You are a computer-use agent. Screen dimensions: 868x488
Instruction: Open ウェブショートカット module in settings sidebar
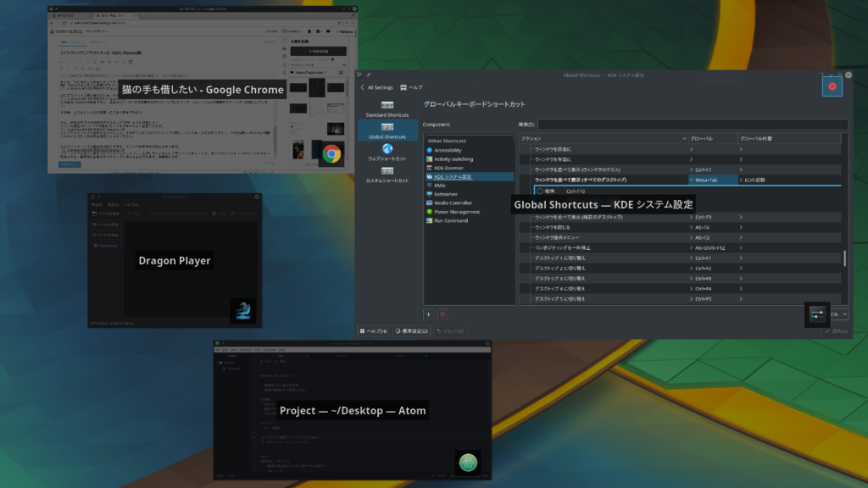coord(387,152)
